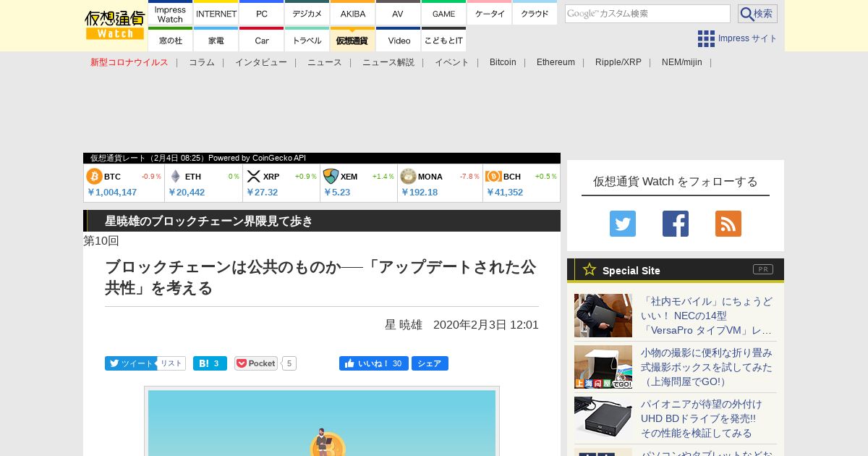Open the こどもとIT tab
This screenshot has width=868, height=456.
[x=443, y=40]
